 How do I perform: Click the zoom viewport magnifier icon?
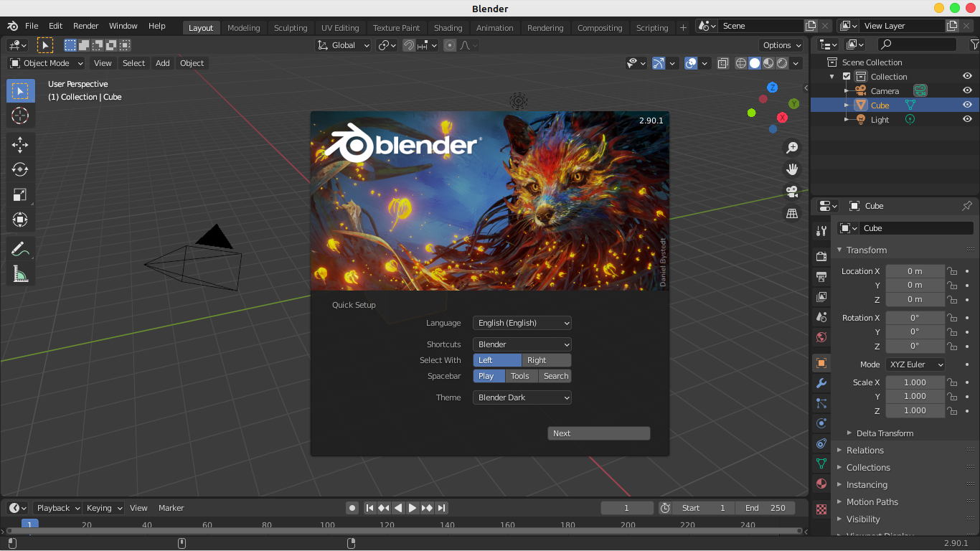pos(792,148)
